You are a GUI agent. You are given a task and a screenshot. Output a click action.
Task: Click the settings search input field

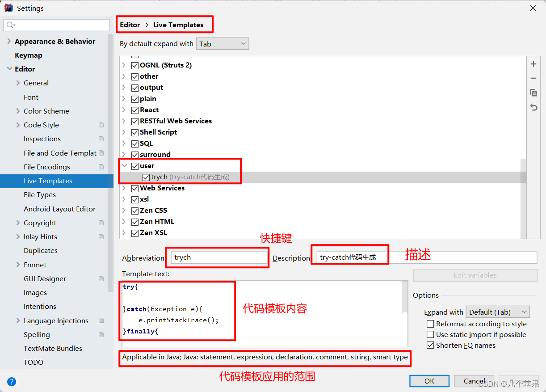pos(57,25)
